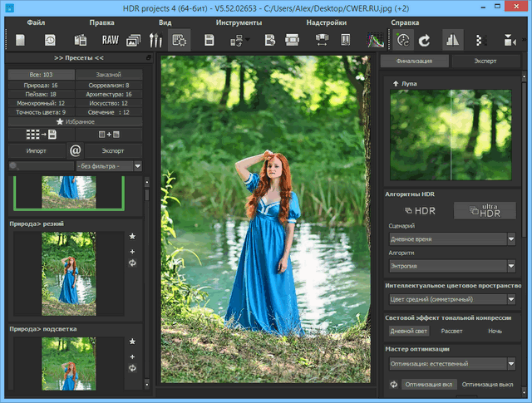Show the histogram graph

pyautogui.click(x=376, y=41)
